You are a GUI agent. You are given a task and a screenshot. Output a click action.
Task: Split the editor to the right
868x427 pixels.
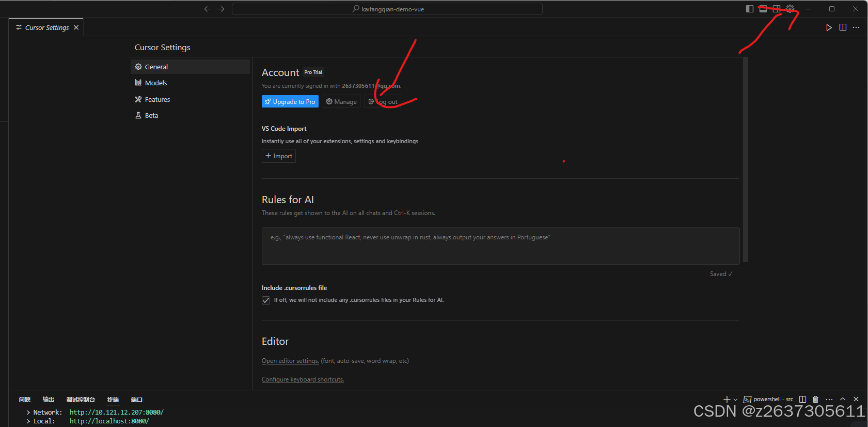coord(843,27)
